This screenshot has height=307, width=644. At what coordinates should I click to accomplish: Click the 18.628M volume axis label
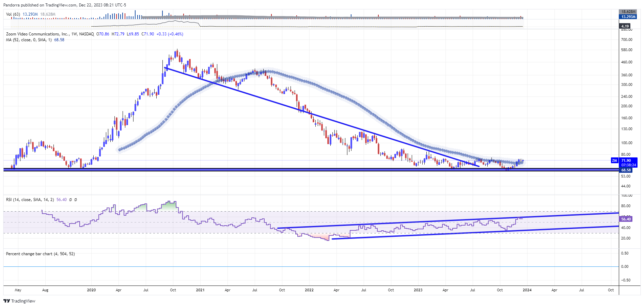point(628,12)
